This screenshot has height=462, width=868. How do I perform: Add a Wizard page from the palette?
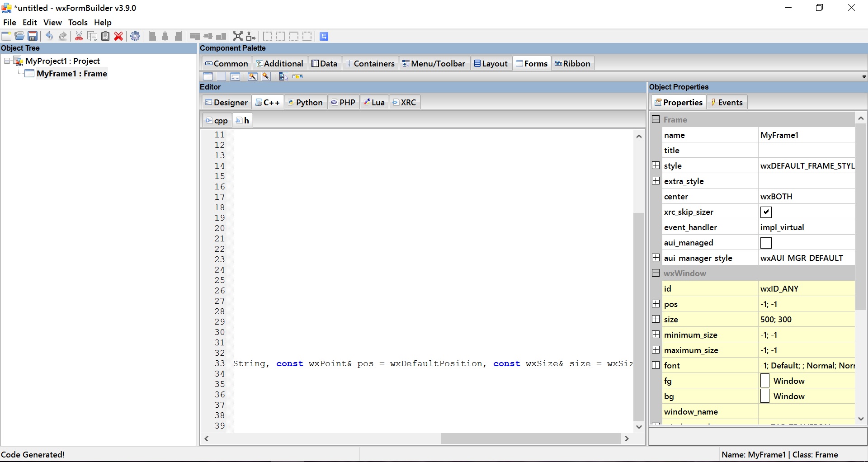pos(266,76)
